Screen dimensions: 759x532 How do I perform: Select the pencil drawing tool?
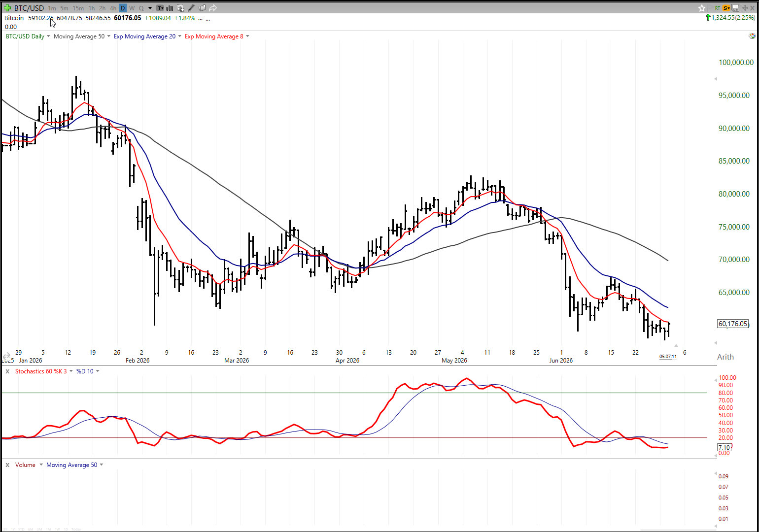[191, 8]
